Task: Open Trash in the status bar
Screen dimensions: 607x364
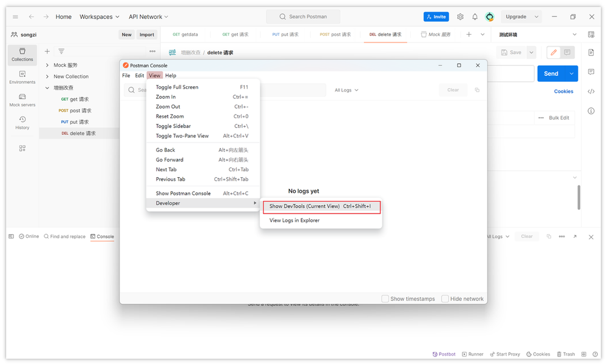Action: coord(565,354)
